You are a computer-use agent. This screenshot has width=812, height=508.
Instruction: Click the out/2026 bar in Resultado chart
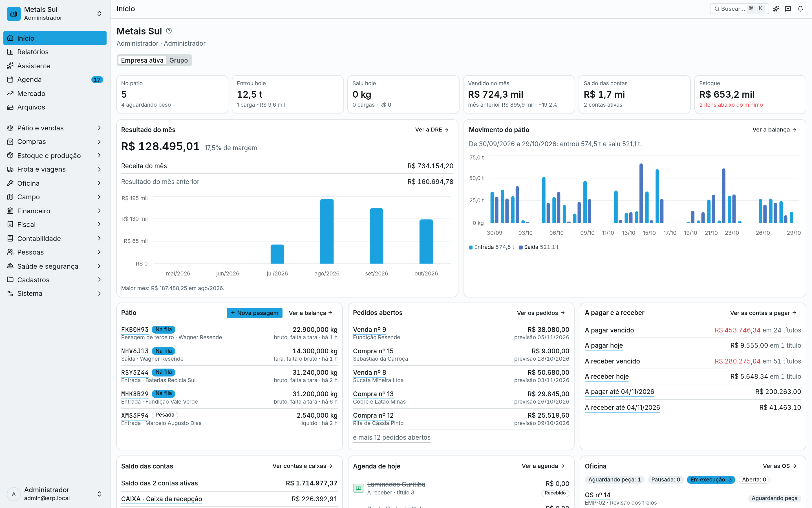click(426, 241)
